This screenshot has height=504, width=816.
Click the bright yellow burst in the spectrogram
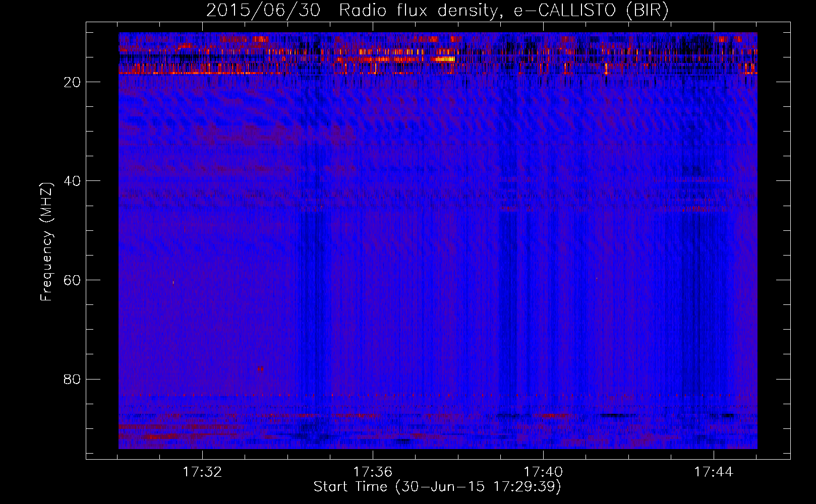click(445, 59)
